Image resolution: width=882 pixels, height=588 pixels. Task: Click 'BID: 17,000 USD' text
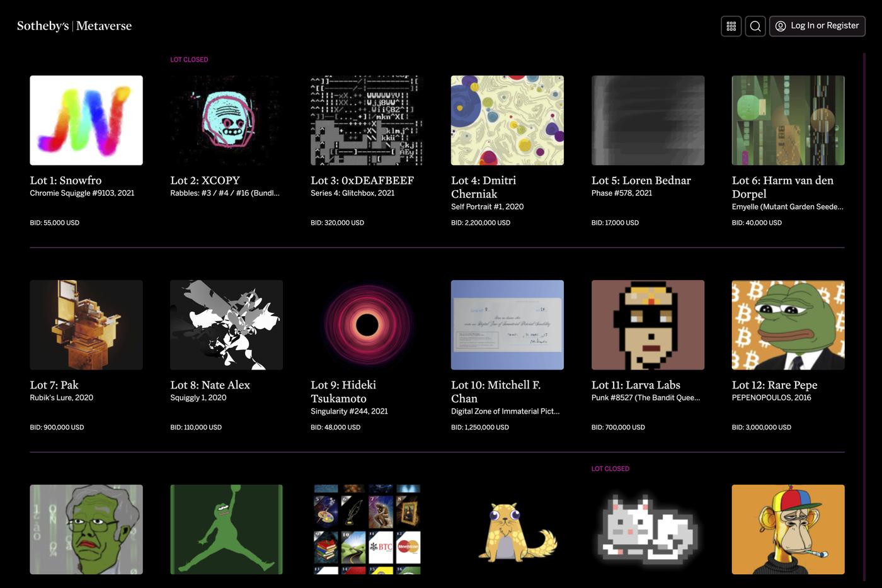pos(615,223)
